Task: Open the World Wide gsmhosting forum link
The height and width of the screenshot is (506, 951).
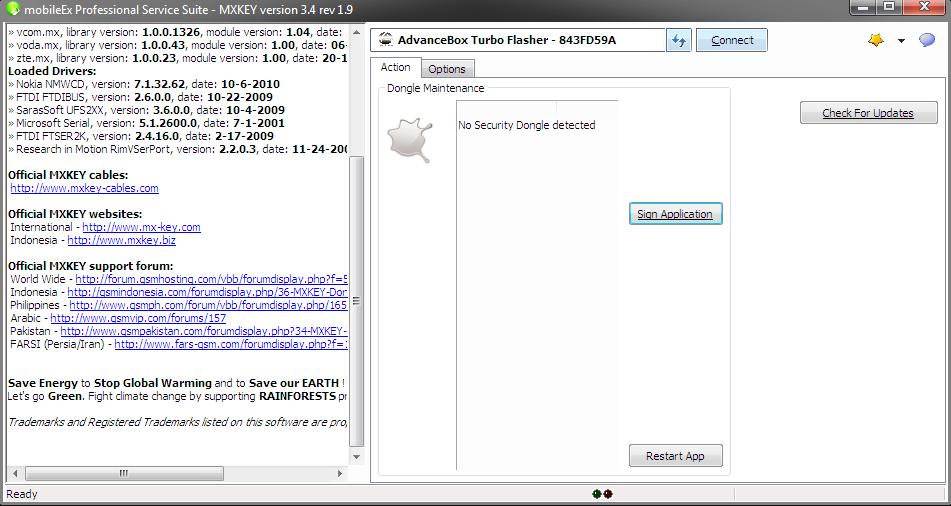Action: [x=211, y=279]
